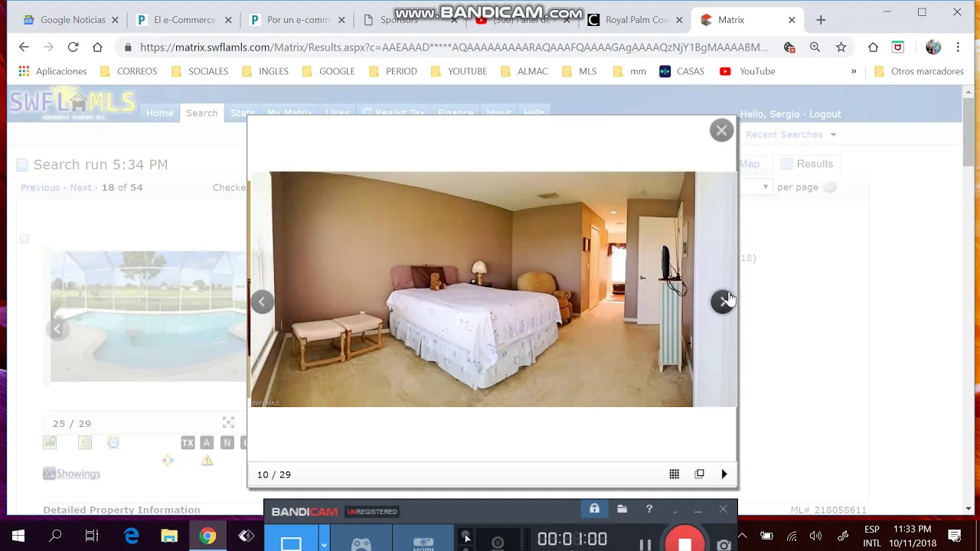Open the Chrome profile avatar
Viewport: 980px width, 551px height.
click(x=933, y=47)
